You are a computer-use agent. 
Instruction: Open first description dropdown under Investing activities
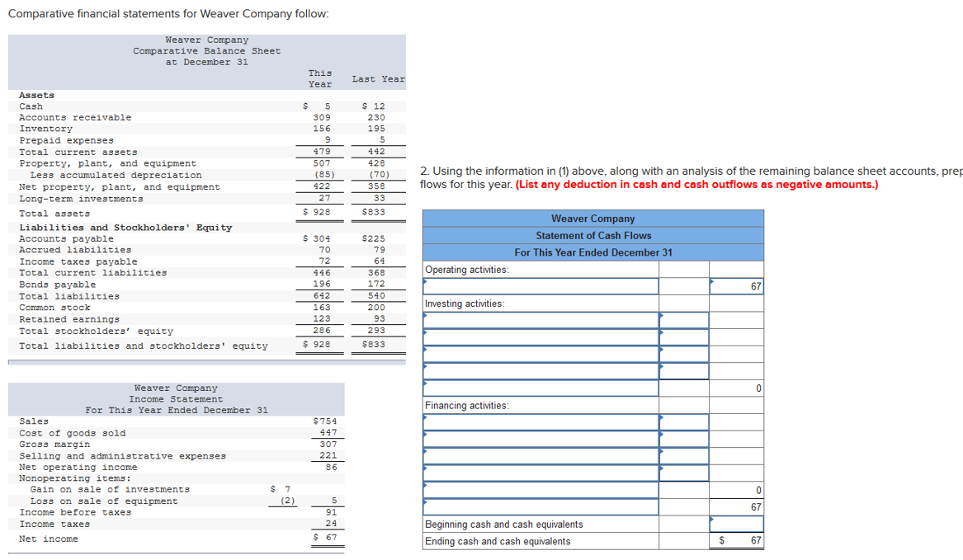pyautogui.click(x=541, y=320)
